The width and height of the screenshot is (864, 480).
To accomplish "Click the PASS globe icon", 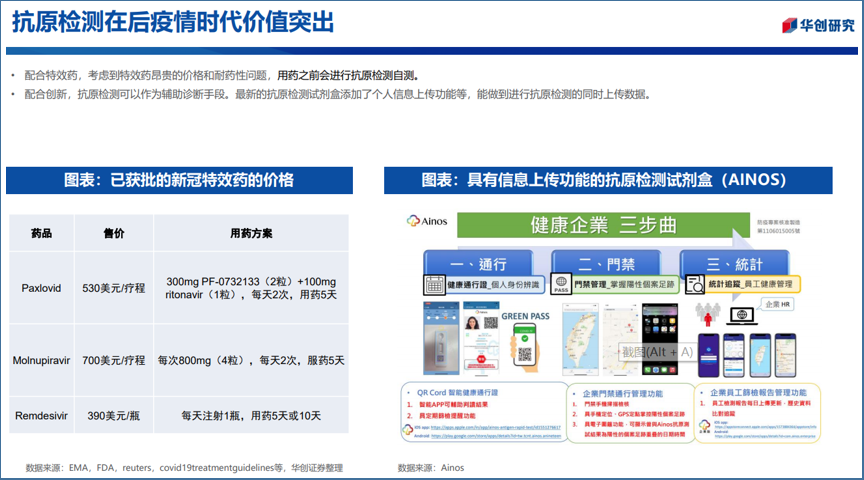I will click(561, 284).
